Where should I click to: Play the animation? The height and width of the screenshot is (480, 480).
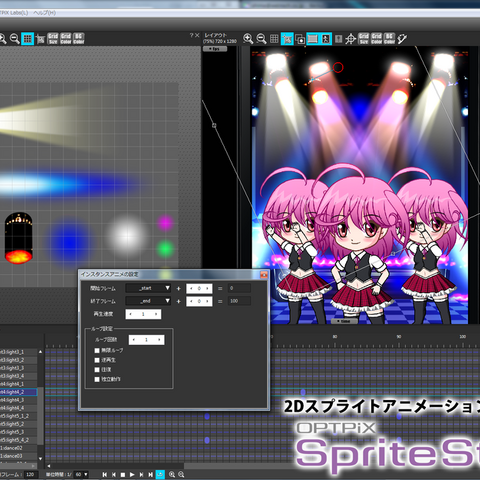(x=132, y=474)
